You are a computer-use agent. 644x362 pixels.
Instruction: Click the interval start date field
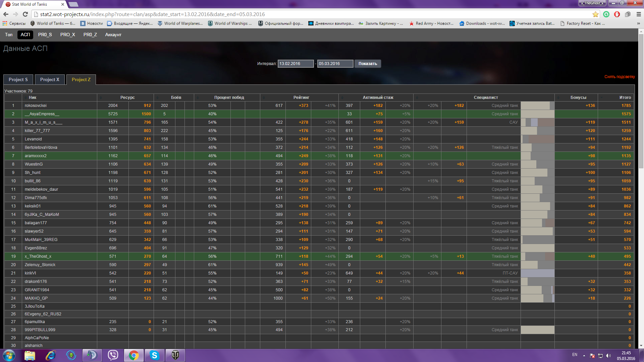coord(295,64)
